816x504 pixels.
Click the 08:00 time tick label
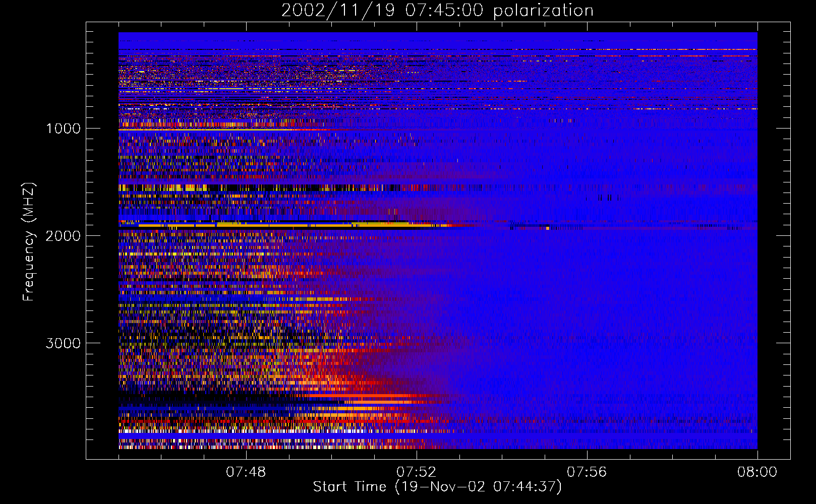pos(757,472)
